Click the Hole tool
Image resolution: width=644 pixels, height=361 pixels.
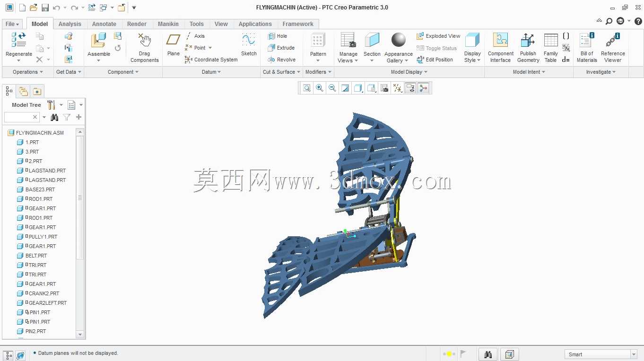[277, 36]
